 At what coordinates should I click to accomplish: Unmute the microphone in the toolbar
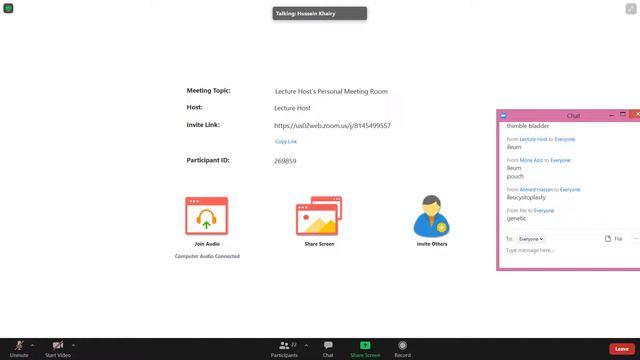pyautogui.click(x=19, y=349)
